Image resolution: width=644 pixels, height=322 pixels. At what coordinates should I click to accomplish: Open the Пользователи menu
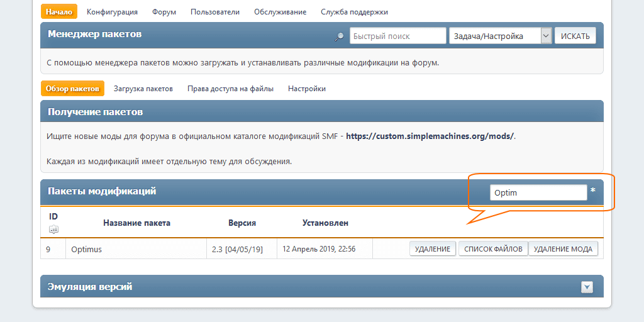click(x=215, y=12)
